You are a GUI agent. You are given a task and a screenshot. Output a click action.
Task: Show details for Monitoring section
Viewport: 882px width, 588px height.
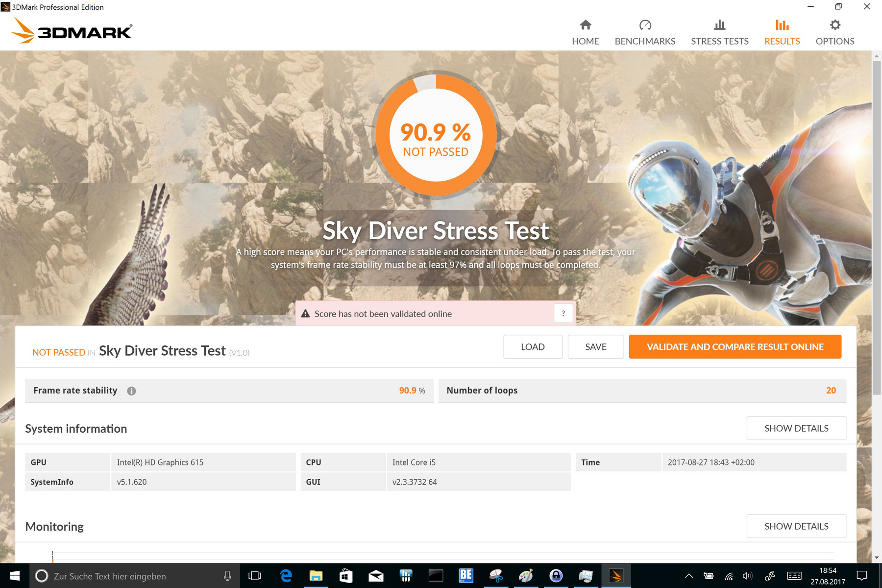pos(796,526)
